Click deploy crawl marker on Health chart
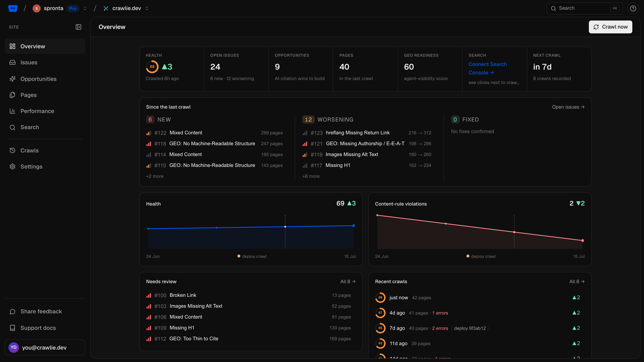644x362 pixels. point(285,227)
